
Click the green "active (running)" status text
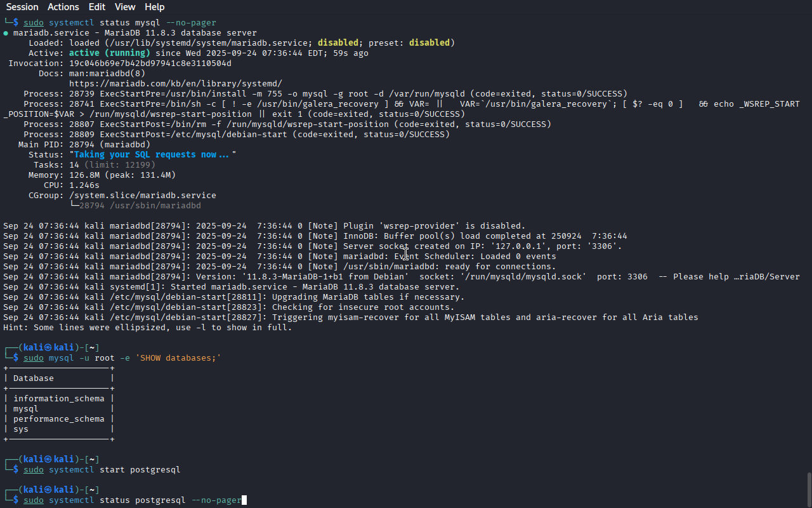[x=109, y=53]
